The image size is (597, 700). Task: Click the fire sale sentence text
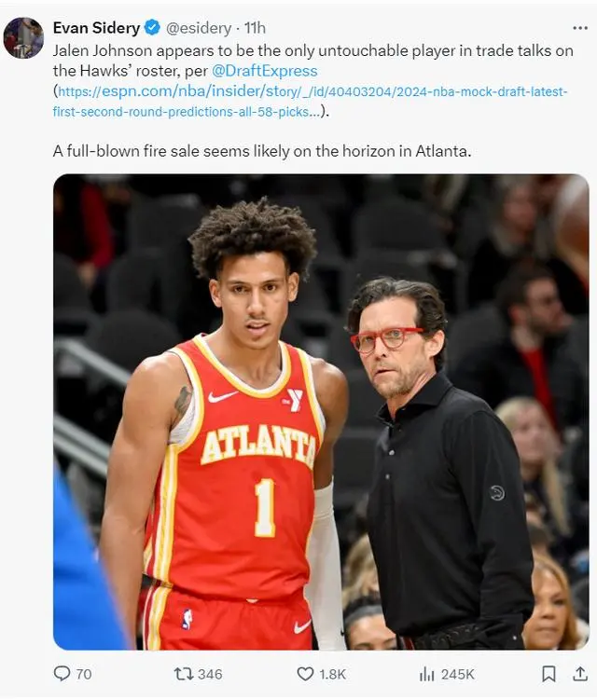[262, 151]
